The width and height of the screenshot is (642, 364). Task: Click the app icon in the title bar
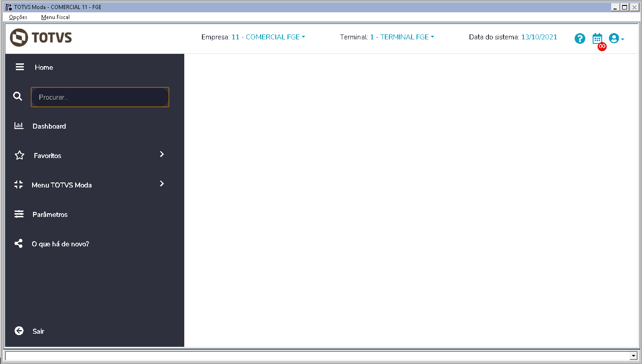8,7
